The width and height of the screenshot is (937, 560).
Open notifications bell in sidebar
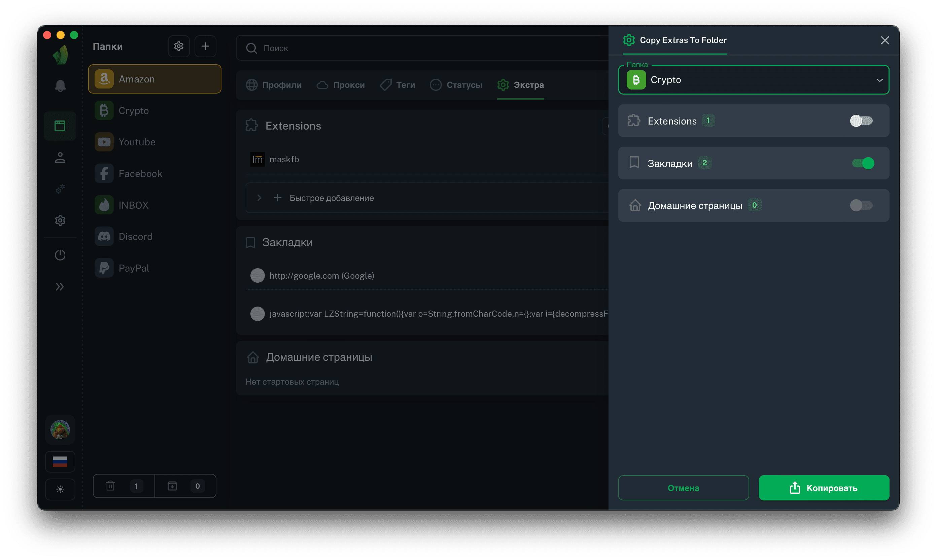(60, 86)
